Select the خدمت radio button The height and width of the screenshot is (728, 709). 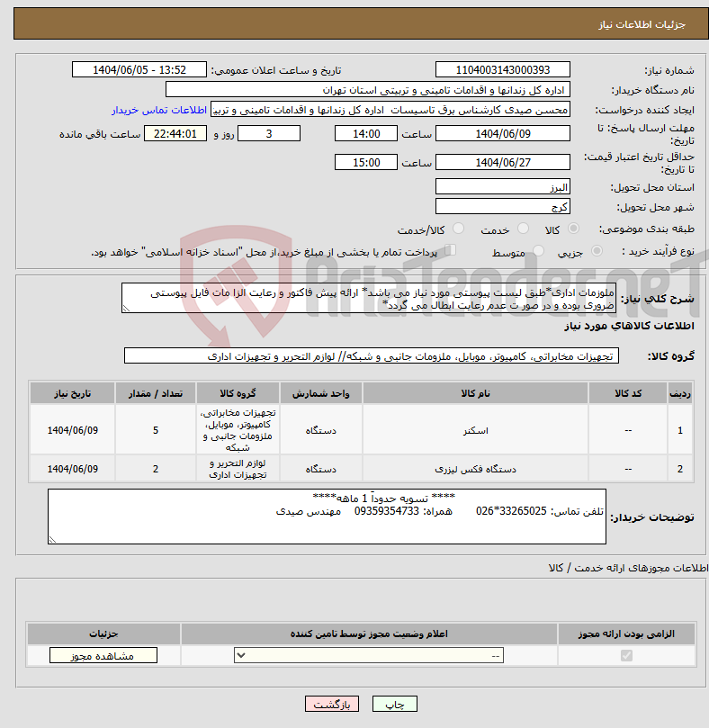(524, 229)
